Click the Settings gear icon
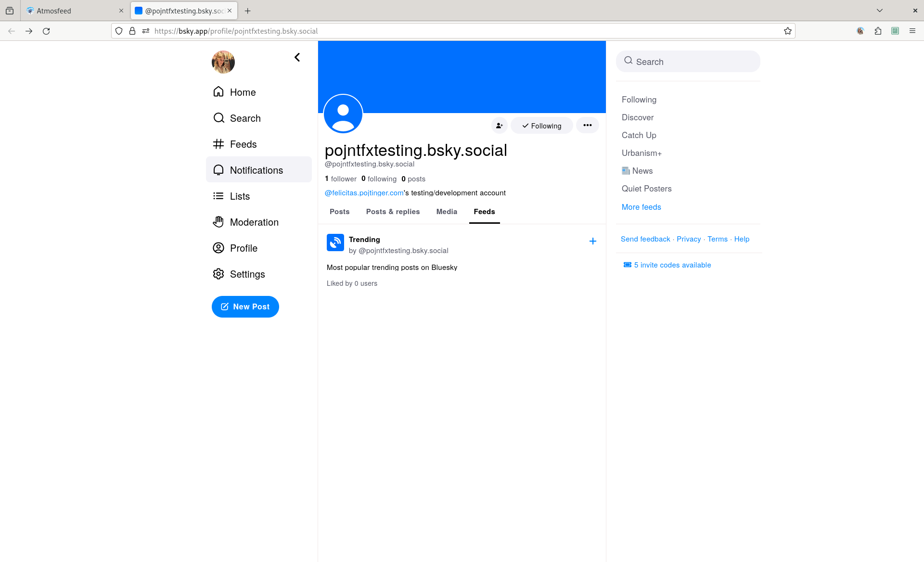Image resolution: width=924 pixels, height=562 pixels. [x=219, y=274]
